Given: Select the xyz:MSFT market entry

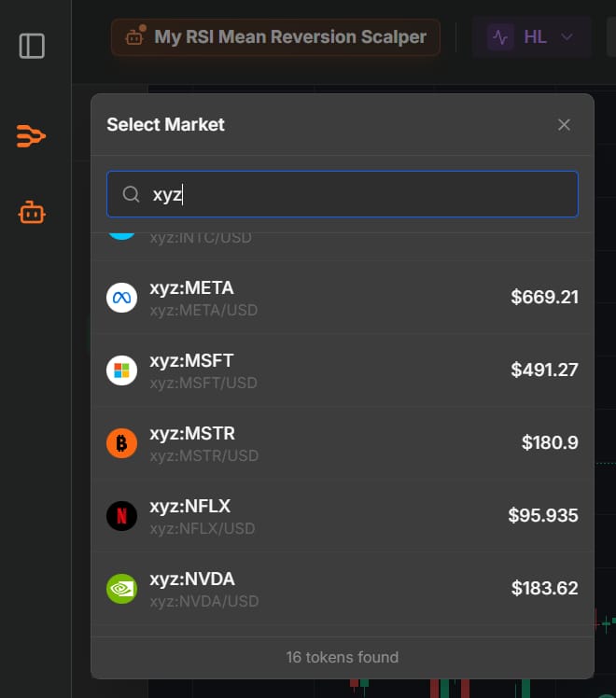Looking at the screenshot, I should [x=342, y=370].
